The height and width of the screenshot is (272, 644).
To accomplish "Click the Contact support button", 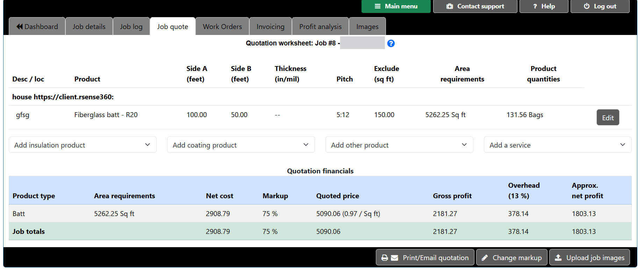I will pos(475,6).
